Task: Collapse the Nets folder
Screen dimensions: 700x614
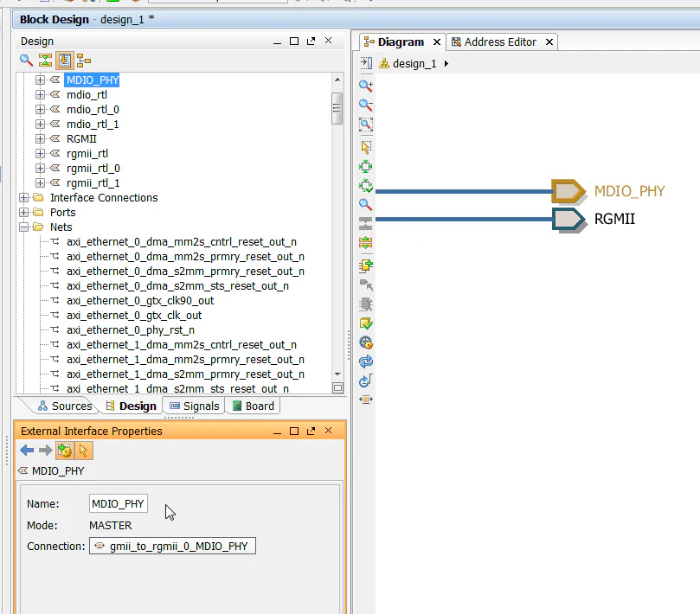Action: 23,227
